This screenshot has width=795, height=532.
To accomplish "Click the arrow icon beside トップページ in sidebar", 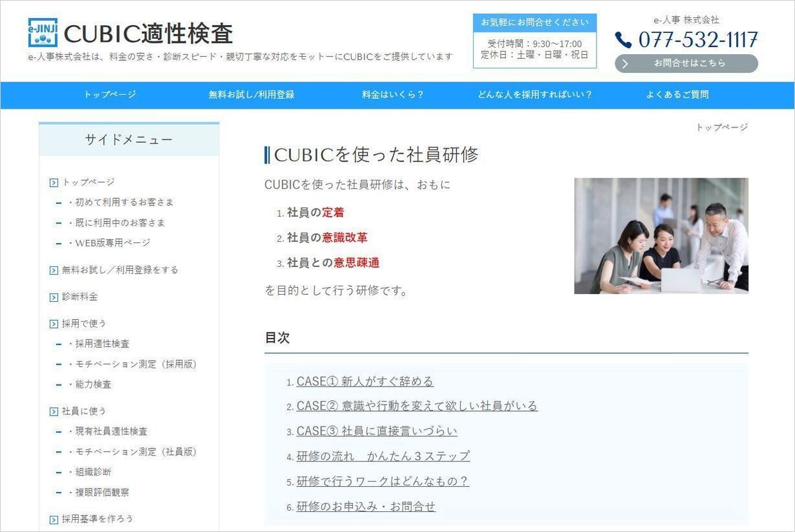I will (x=54, y=182).
